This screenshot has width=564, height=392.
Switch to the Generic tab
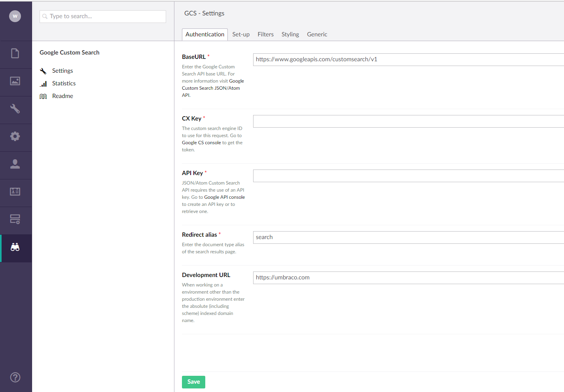(317, 34)
